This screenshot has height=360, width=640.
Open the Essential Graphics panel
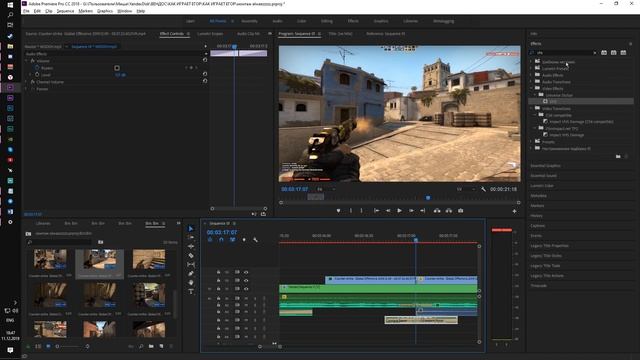545,166
